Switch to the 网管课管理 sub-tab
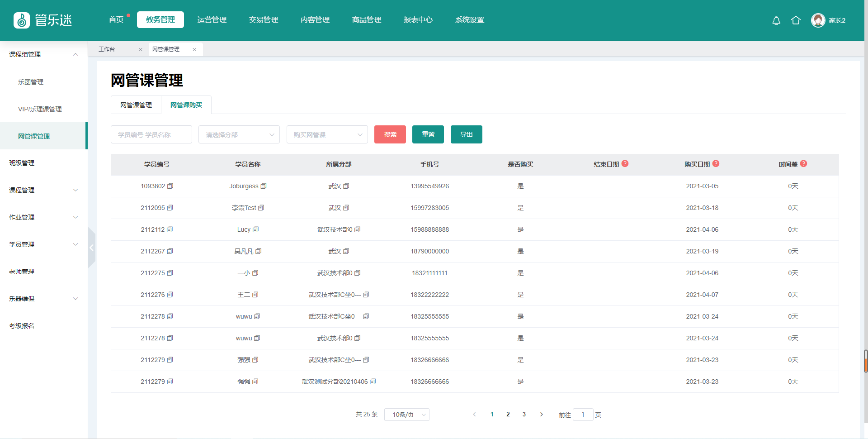Screen dimensions: 868x439 136,105
